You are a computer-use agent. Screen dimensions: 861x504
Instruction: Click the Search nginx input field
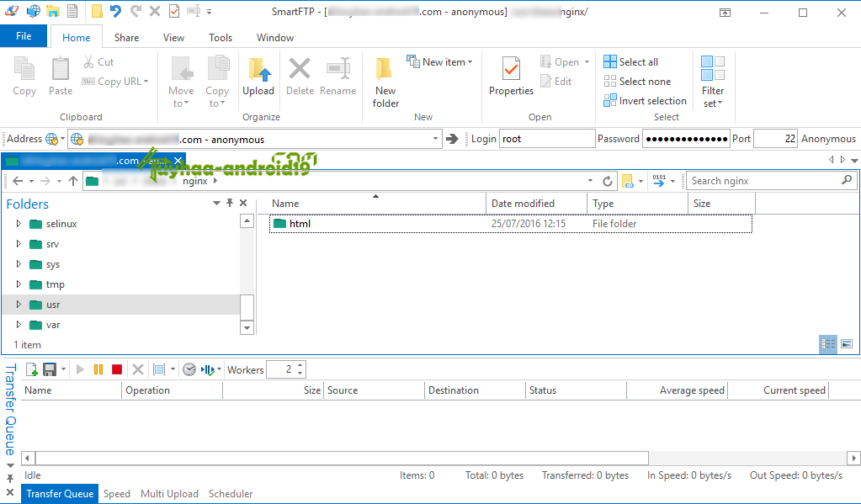point(765,181)
